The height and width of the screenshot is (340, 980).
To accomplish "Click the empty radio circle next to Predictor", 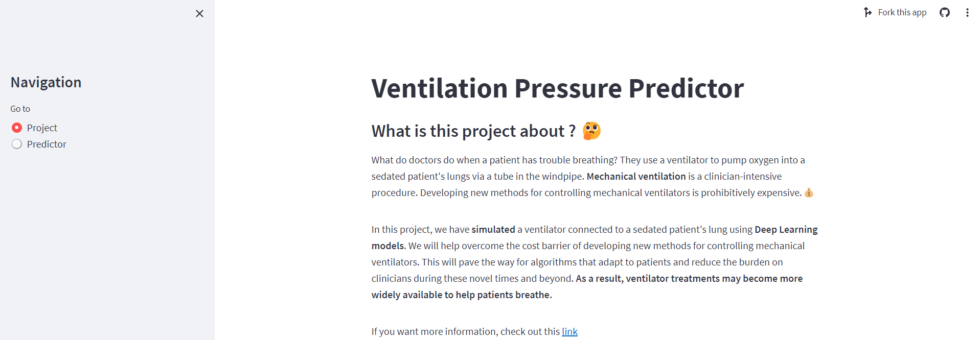I will [16, 144].
